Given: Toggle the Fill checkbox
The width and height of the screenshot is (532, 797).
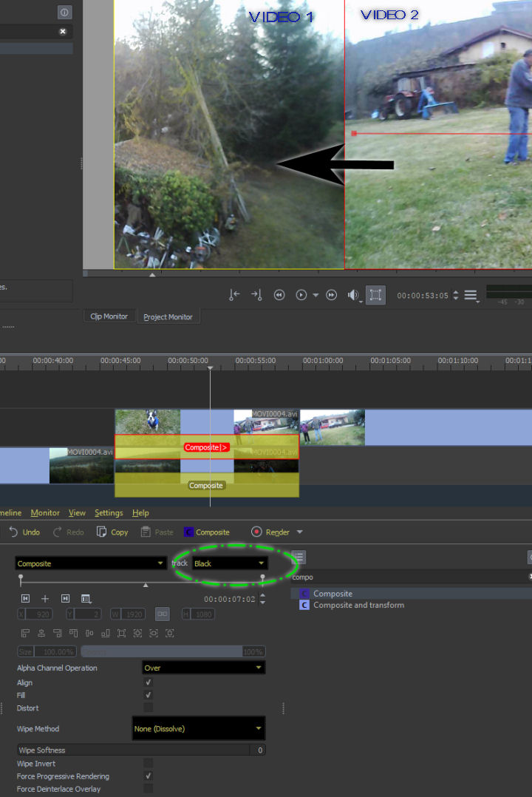Looking at the screenshot, I should tap(148, 695).
